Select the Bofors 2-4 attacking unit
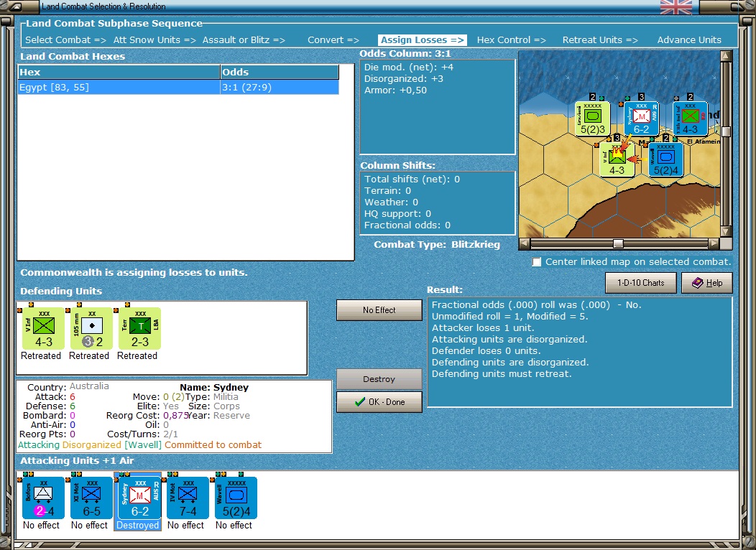756x550 pixels. [x=43, y=498]
